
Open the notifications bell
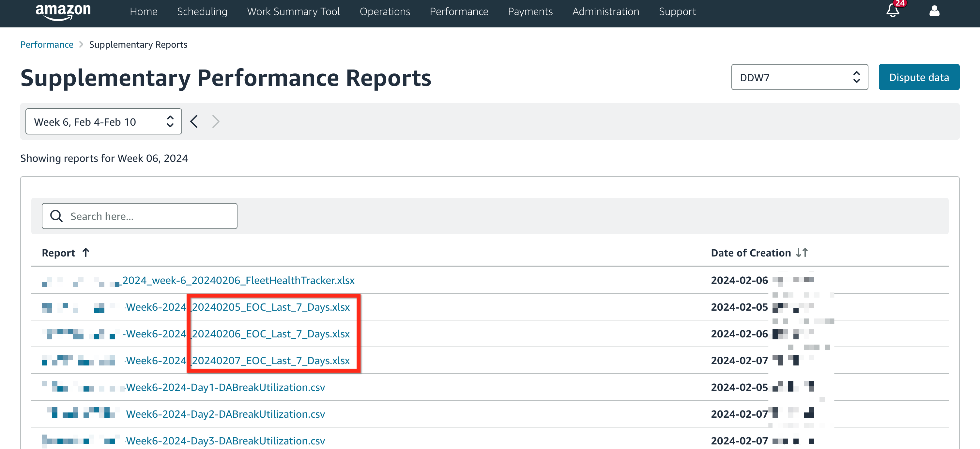893,11
